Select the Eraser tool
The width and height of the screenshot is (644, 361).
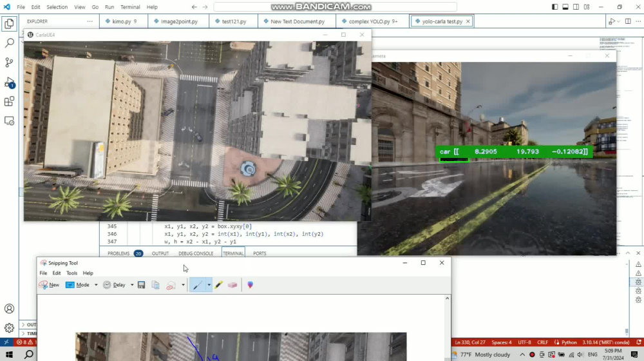(232, 284)
